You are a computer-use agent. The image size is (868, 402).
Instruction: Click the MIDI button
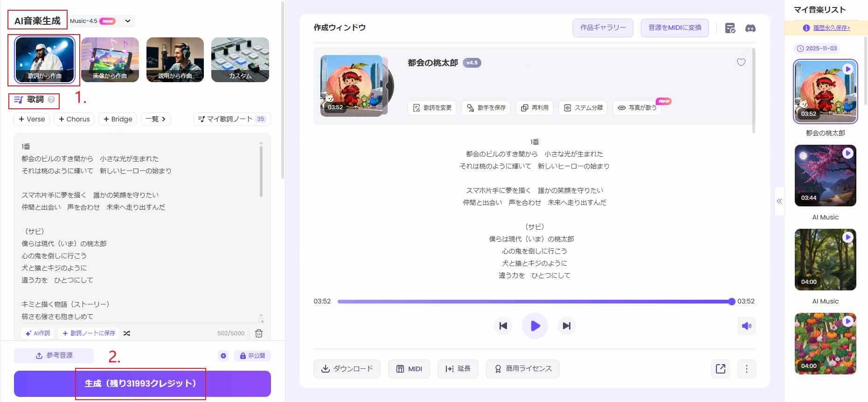point(409,369)
